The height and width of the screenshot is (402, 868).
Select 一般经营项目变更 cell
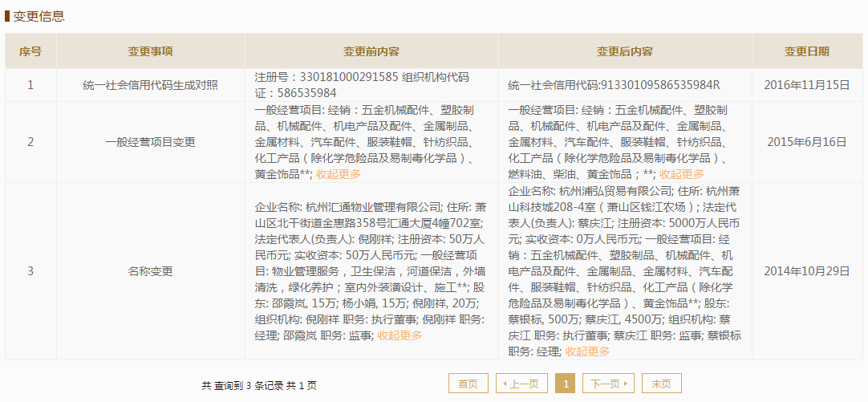pyautogui.click(x=151, y=142)
